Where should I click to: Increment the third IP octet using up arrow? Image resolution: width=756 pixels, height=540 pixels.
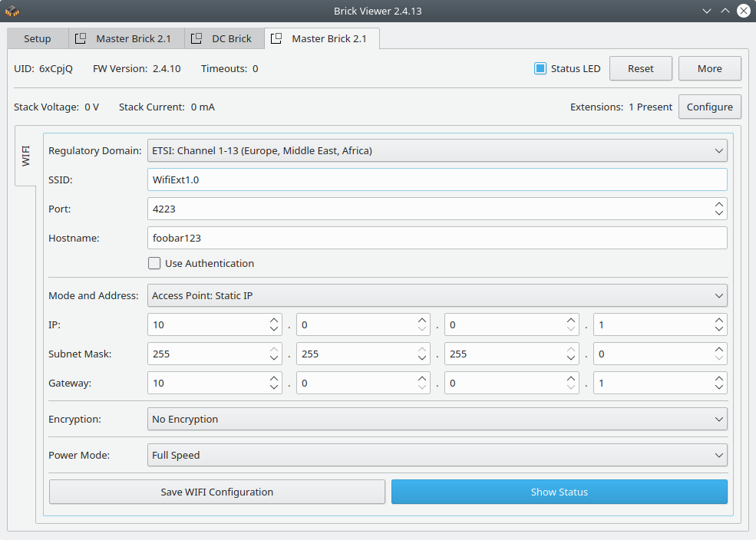coord(571,321)
